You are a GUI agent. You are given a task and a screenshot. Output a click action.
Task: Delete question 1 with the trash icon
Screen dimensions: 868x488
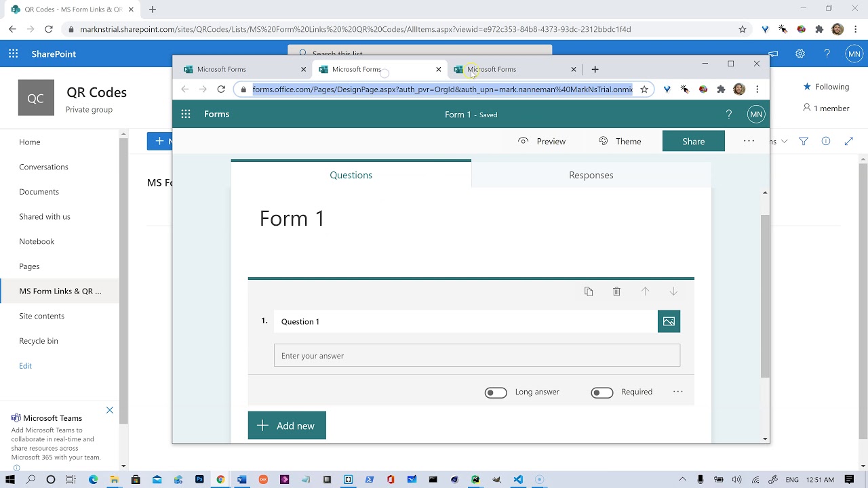(616, 291)
